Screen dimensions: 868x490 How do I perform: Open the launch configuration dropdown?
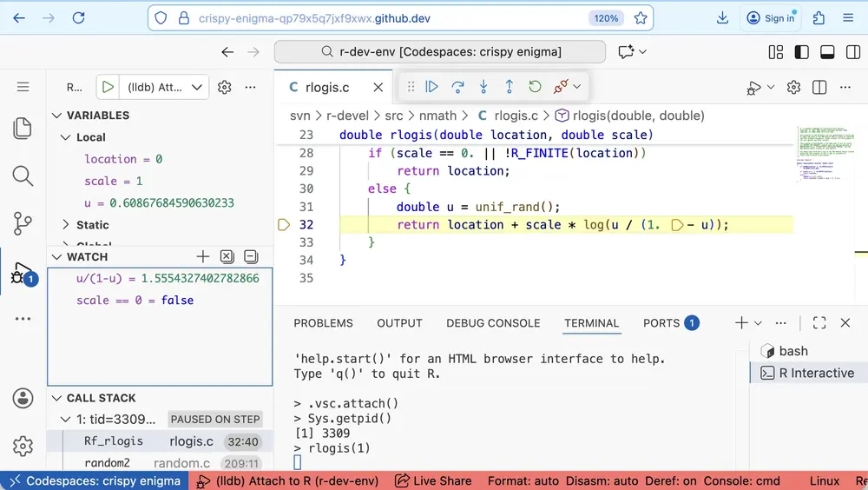point(198,87)
